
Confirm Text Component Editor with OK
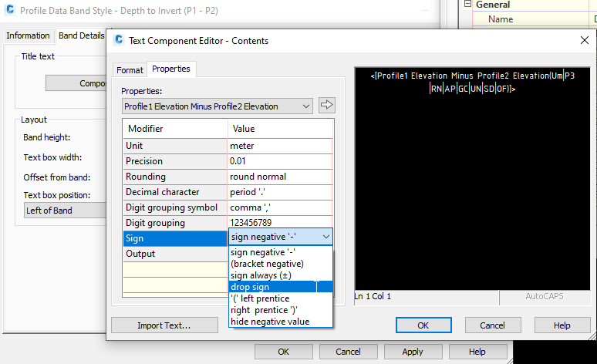[423, 325]
